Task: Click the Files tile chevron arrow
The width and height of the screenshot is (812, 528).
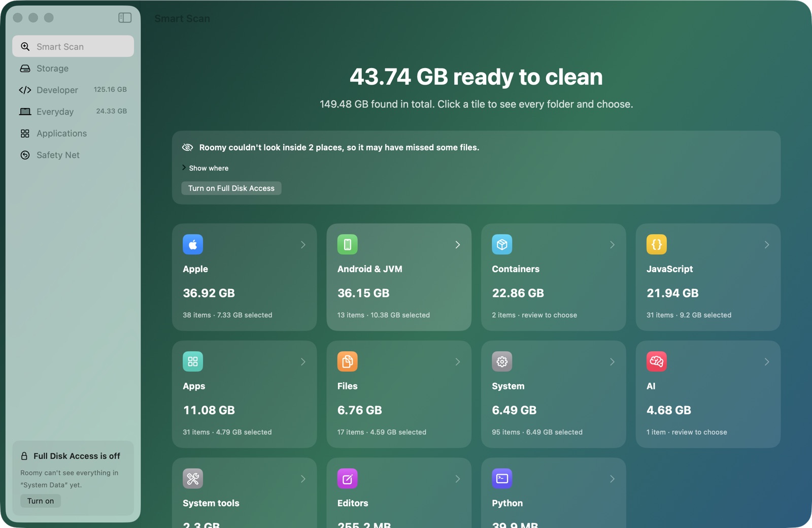Action: 458,362
